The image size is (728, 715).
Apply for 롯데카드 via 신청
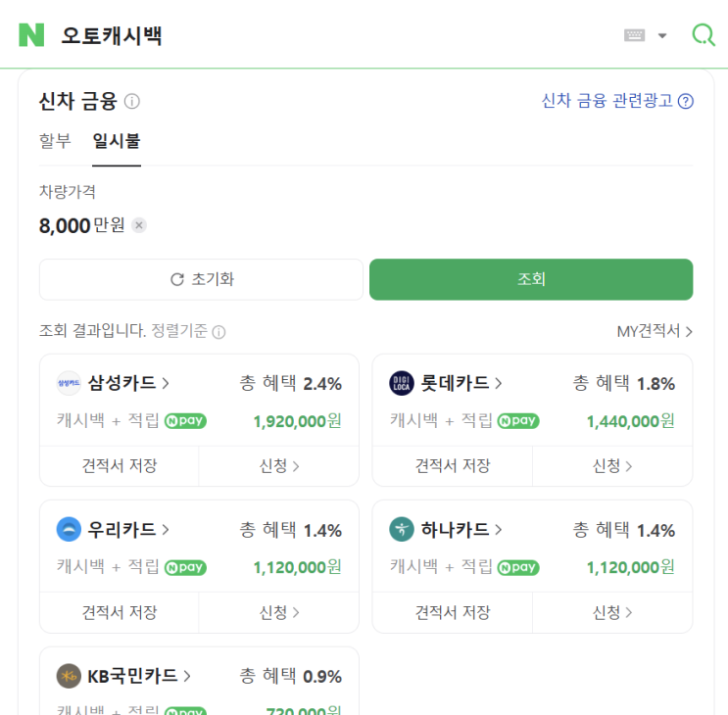coord(612,466)
